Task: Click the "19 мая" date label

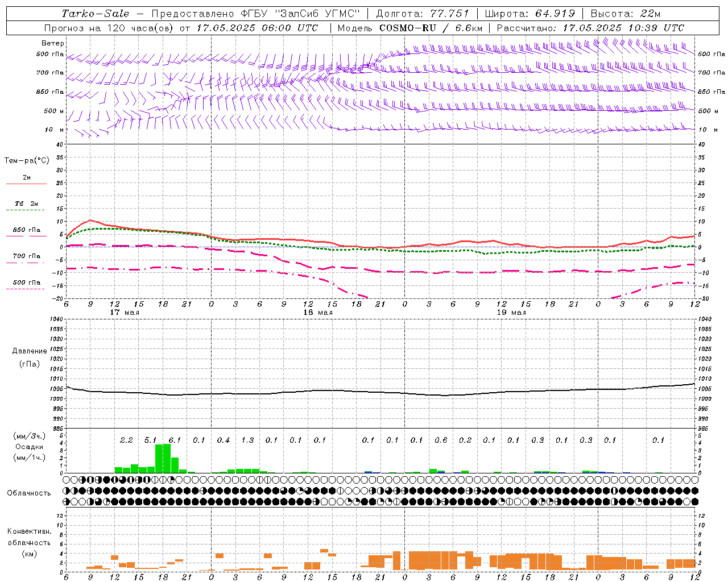Action: pyautogui.click(x=511, y=313)
